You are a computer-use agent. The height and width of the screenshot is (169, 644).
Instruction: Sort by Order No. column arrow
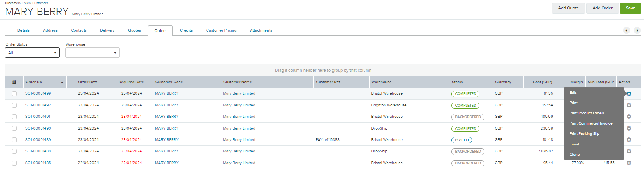(x=62, y=82)
